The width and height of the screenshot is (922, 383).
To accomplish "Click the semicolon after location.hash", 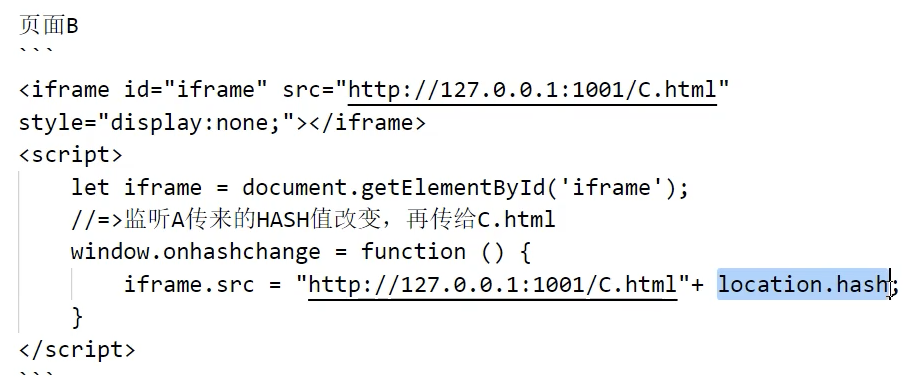I will tap(895, 287).
